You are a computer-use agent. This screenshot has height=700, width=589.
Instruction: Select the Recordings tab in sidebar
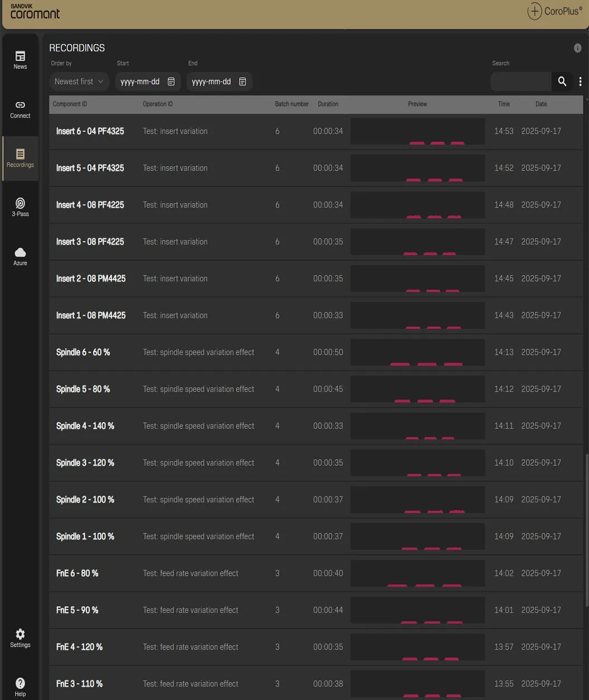tap(20, 158)
